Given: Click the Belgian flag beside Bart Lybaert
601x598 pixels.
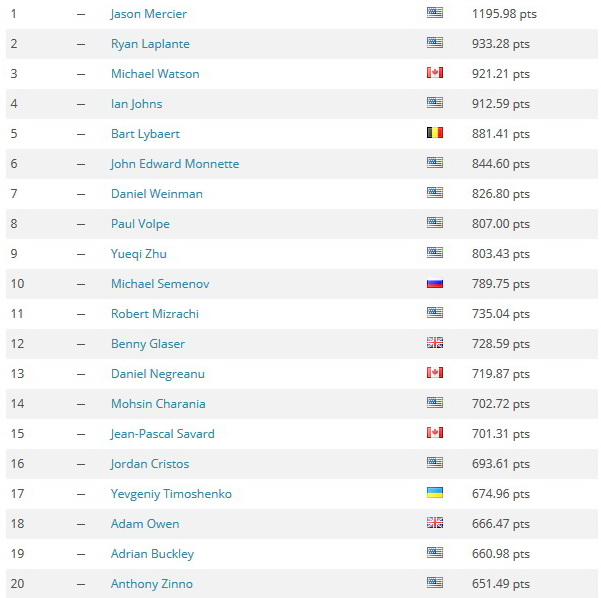Looking at the screenshot, I should [x=435, y=133].
